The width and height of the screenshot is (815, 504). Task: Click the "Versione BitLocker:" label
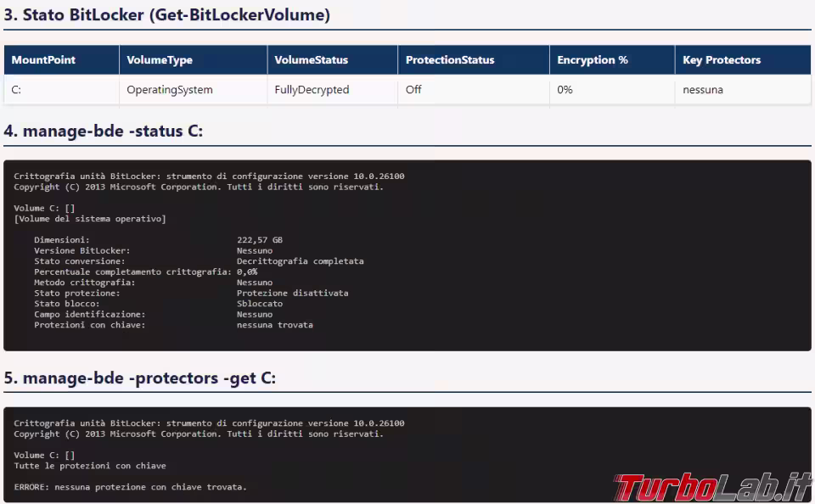[82, 250]
